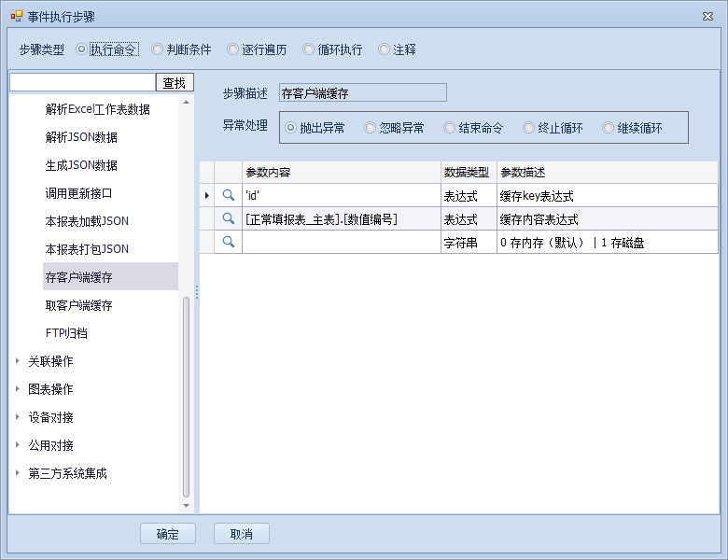Click the magnifier icon in the 'id' row
The width and height of the screenshot is (728, 560).
tap(228, 195)
